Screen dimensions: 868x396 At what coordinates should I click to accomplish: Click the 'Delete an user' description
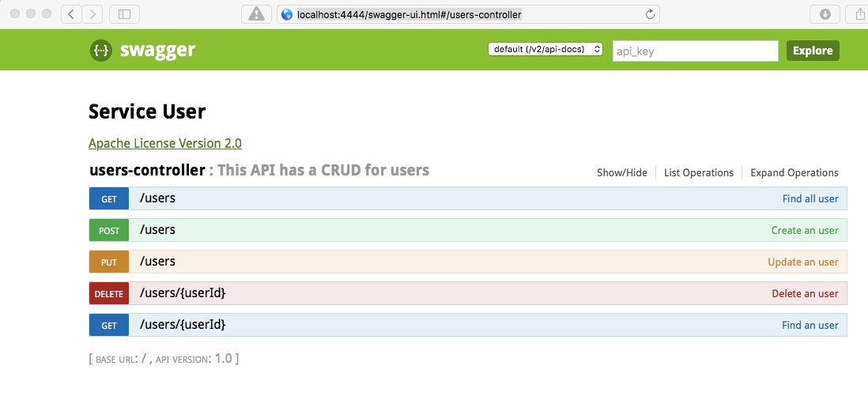pos(806,293)
